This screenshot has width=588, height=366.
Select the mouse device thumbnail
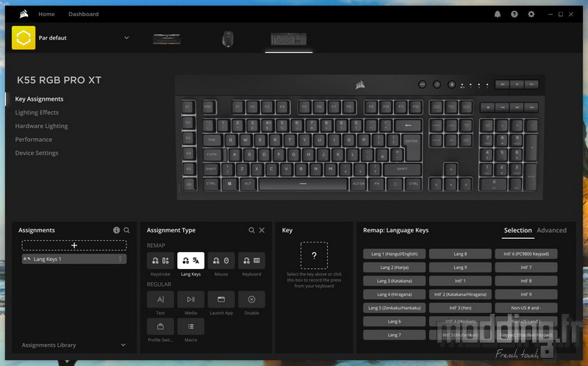pyautogui.click(x=228, y=39)
